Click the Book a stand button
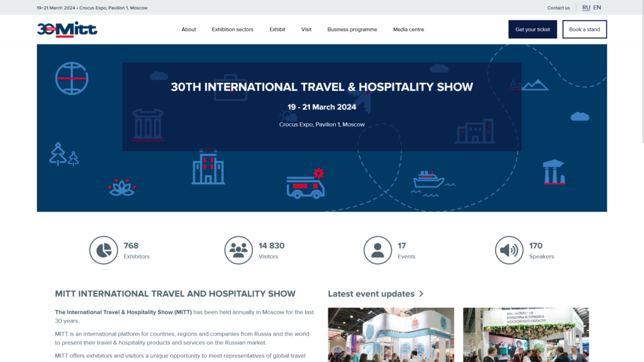This screenshot has height=362, width=644. coord(584,30)
